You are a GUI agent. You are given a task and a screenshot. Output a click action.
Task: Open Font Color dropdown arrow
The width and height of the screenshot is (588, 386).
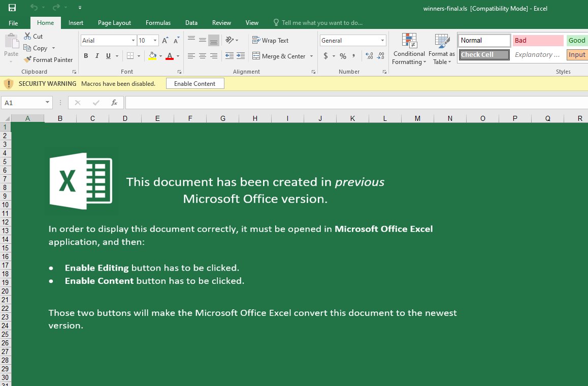[178, 56]
